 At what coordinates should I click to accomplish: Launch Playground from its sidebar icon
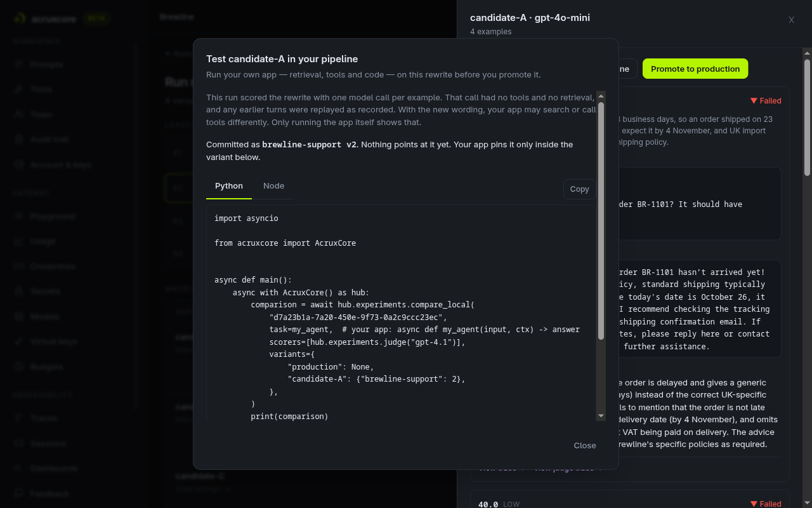click(x=19, y=217)
